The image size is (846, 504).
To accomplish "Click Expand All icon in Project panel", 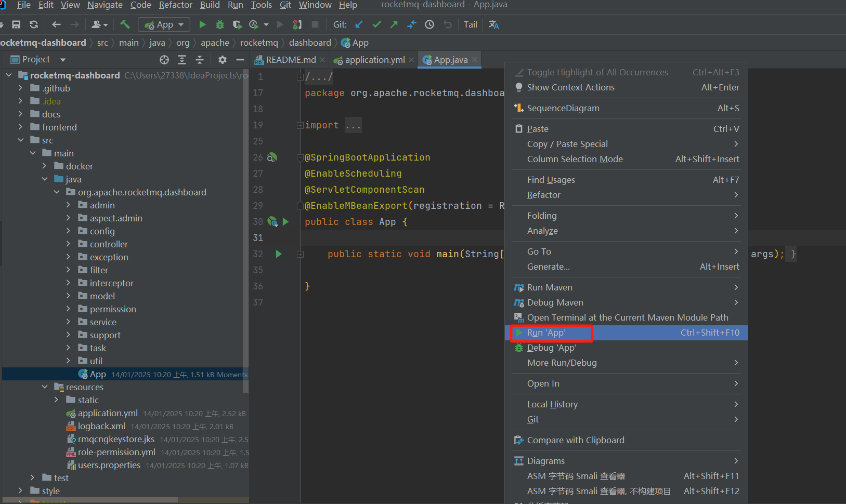I will [182, 60].
